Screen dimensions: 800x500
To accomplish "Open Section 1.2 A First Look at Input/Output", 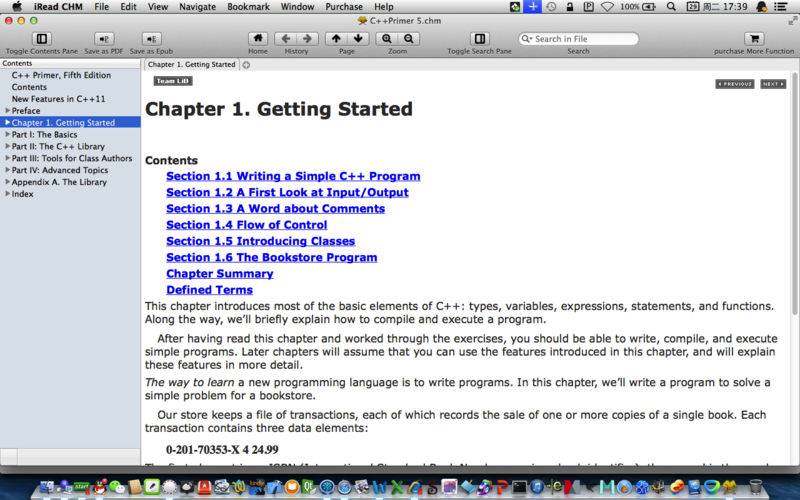I will tap(287, 192).
